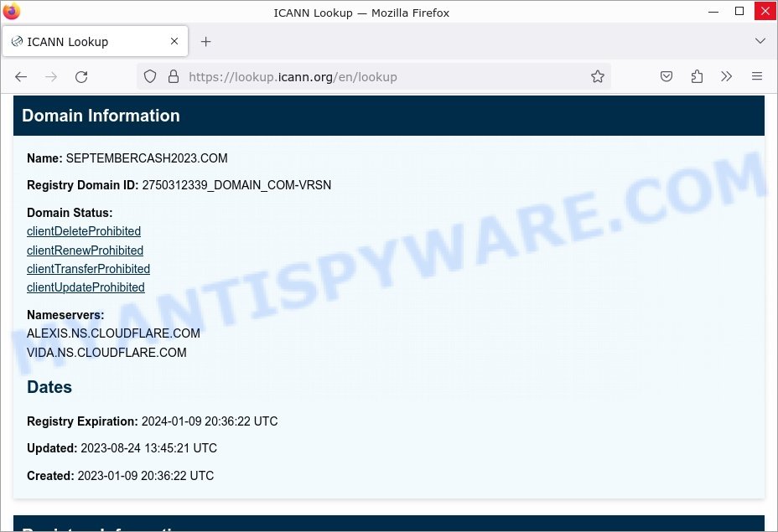Open the Firefox hamburger menu
This screenshot has width=778, height=532.
[757, 76]
